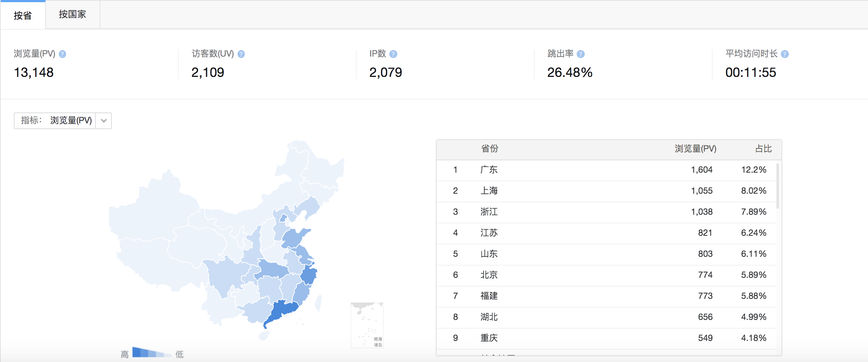Select the 按省 tab
This screenshot has width=868, height=362.
pos(23,15)
